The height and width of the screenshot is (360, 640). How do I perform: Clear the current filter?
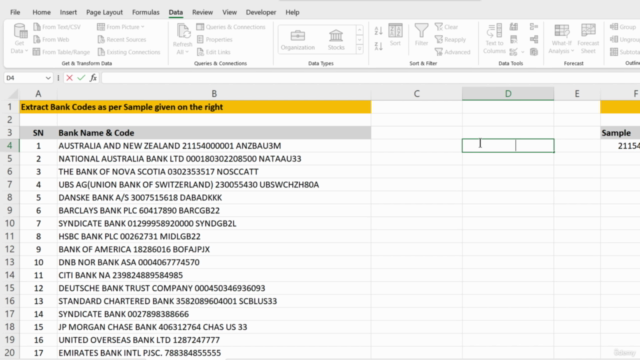coord(446,27)
